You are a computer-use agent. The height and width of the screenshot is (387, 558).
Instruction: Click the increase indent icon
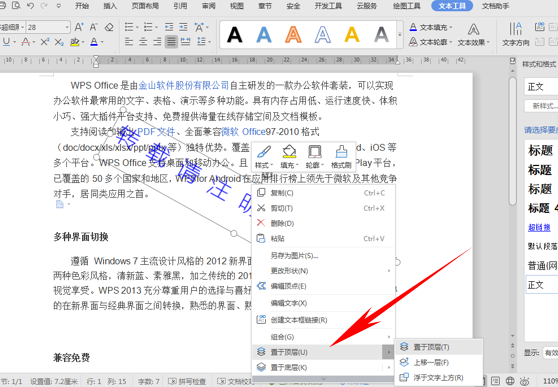pyautogui.click(x=183, y=27)
